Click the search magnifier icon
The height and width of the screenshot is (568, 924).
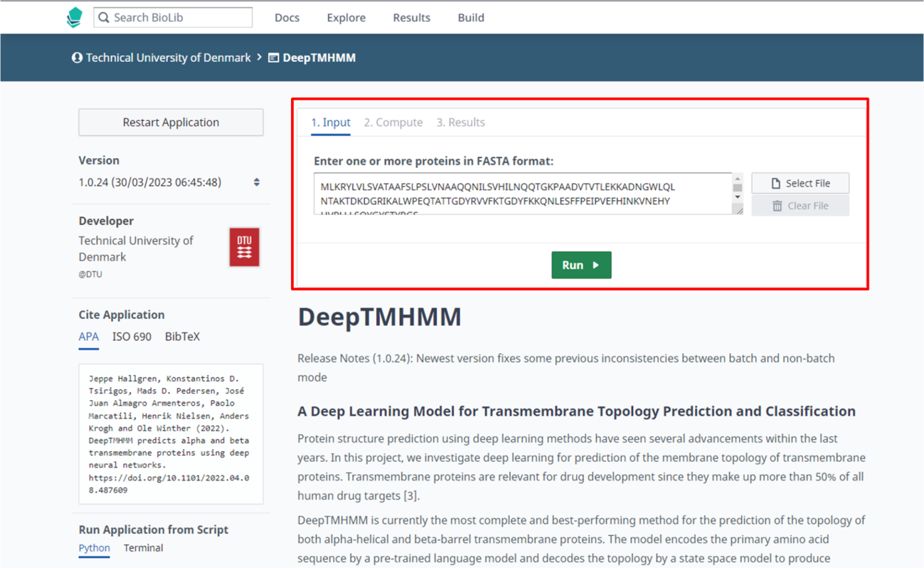(x=104, y=18)
